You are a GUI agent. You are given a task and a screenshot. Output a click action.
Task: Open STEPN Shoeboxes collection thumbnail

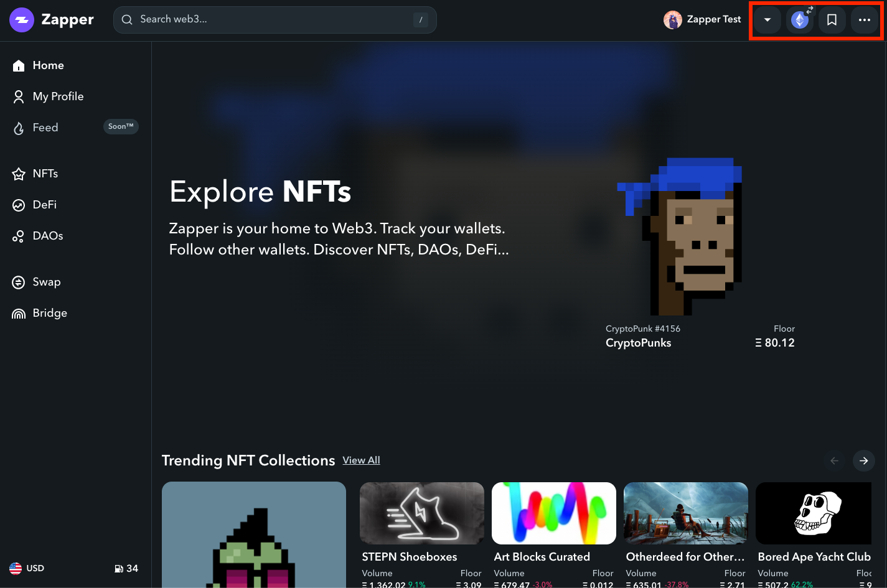pyautogui.click(x=422, y=513)
